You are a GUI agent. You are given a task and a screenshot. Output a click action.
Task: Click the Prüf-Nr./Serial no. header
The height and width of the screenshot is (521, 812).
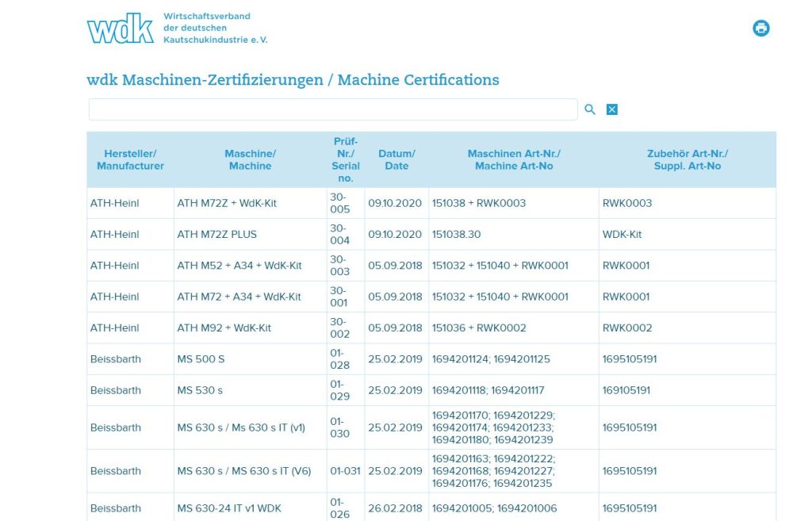coord(345,159)
